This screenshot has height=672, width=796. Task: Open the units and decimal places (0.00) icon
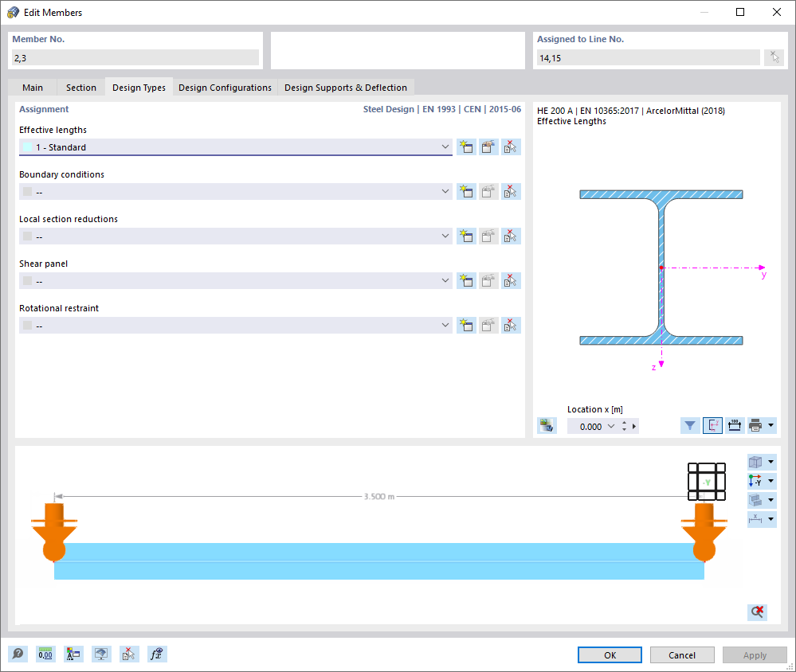(x=45, y=654)
